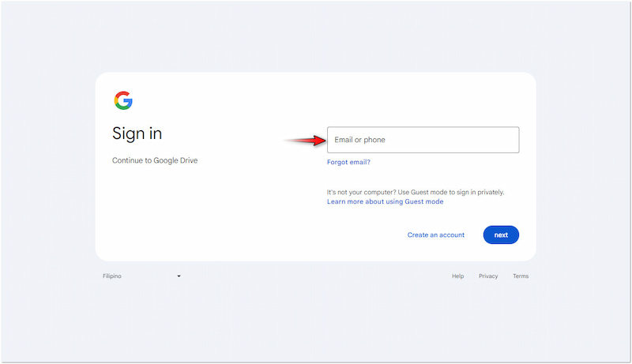This screenshot has height=364, width=632.
Task: Click the language selector caret arrow
Action: click(179, 276)
